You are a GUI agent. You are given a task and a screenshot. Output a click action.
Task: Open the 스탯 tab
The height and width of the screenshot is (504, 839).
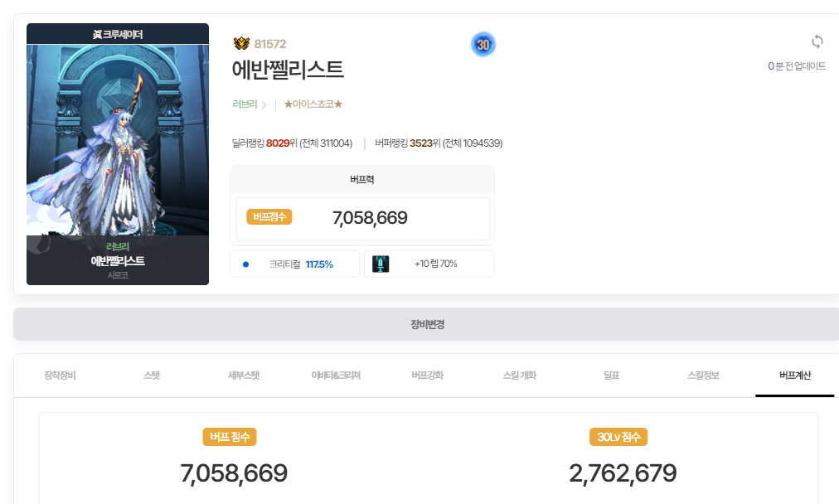click(152, 376)
